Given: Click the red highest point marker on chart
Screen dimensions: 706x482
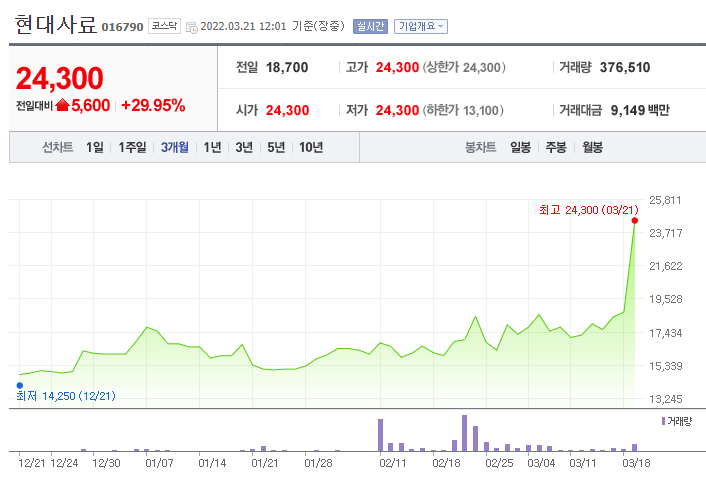Looking at the screenshot, I should [634, 221].
